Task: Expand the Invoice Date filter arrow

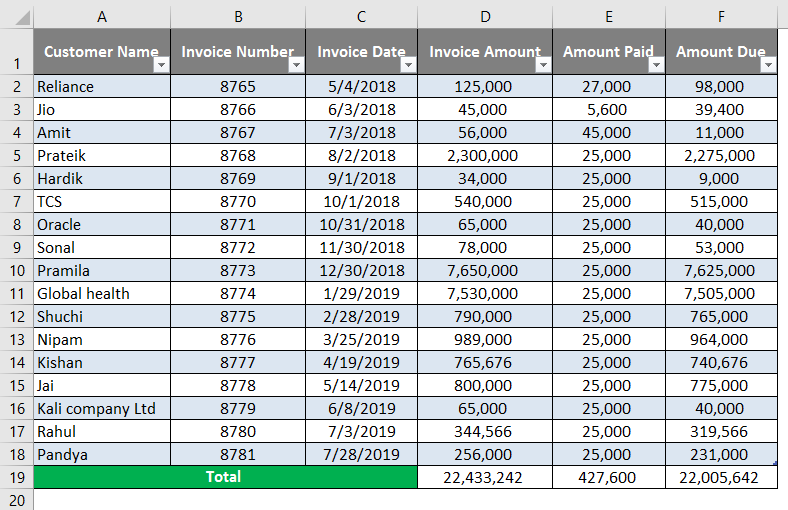Action: 407,65
